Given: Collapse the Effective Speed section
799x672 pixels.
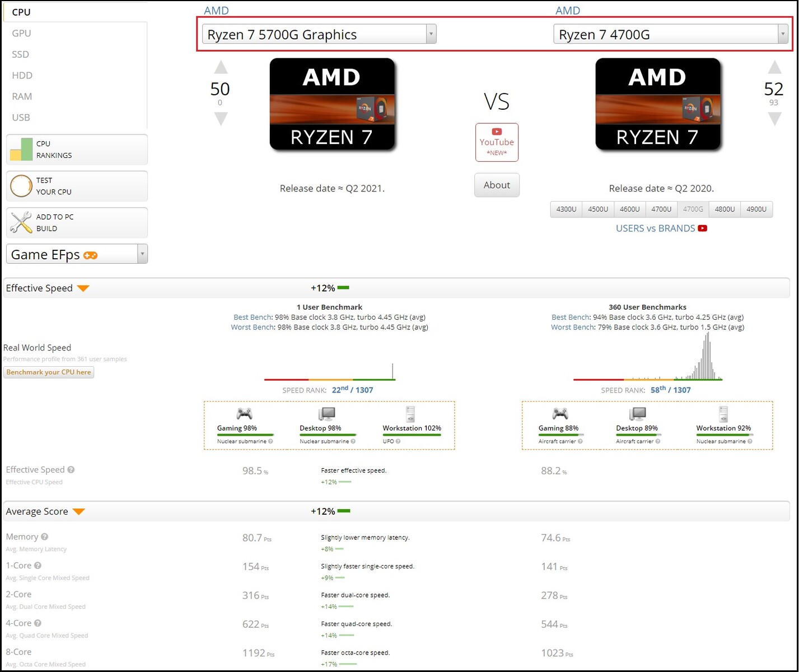Looking at the screenshot, I should 83,288.
